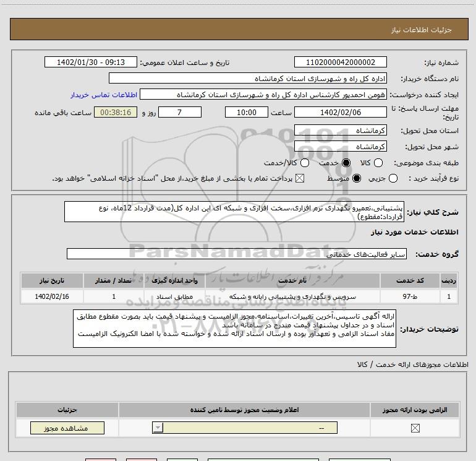Click the اطلاعات خدمات مورد نیاز heading
Viewport: 476px width, 461px height.
pyautogui.click(x=414, y=232)
